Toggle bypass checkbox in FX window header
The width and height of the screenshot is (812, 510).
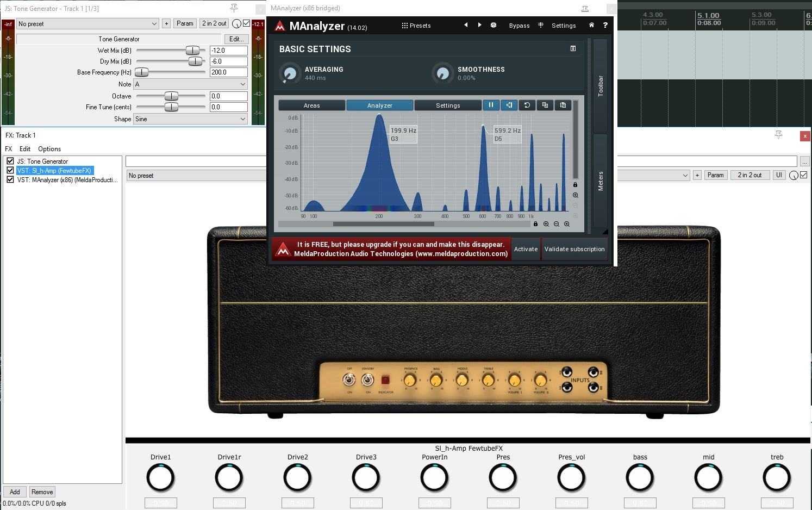point(804,175)
